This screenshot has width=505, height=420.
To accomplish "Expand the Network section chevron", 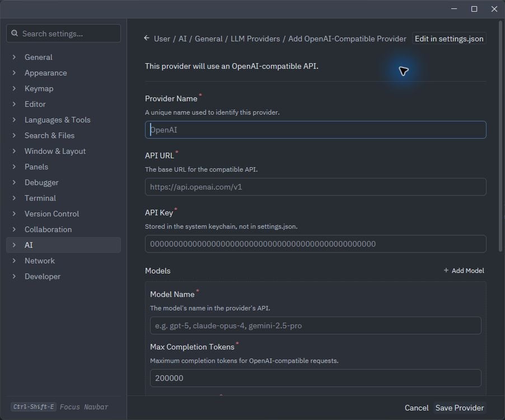I will pos(14,261).
